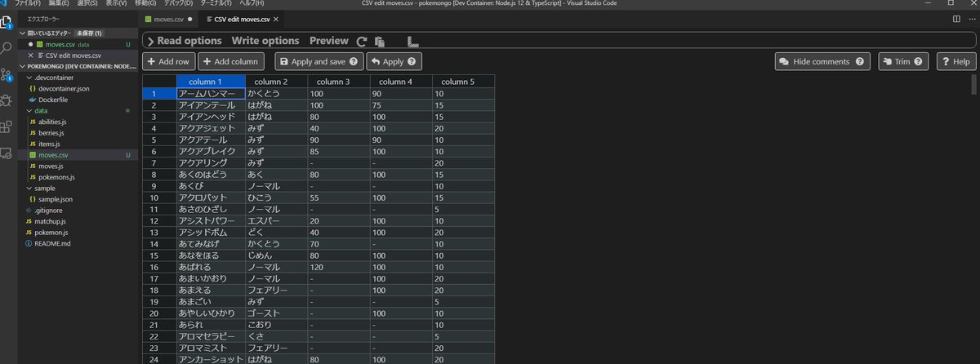Open items.js in explorer
This screenshot has width=980, height=364.
click(51, 144)
